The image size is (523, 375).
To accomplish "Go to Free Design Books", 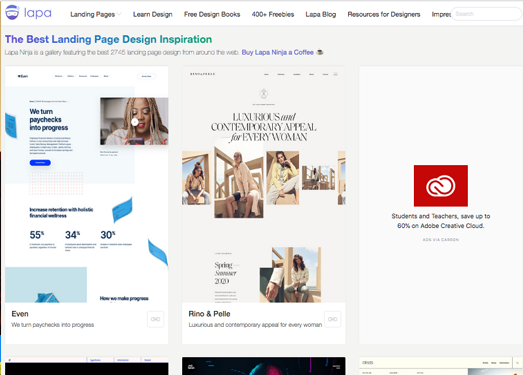I will pyautogui.click(x=212, y=14).
